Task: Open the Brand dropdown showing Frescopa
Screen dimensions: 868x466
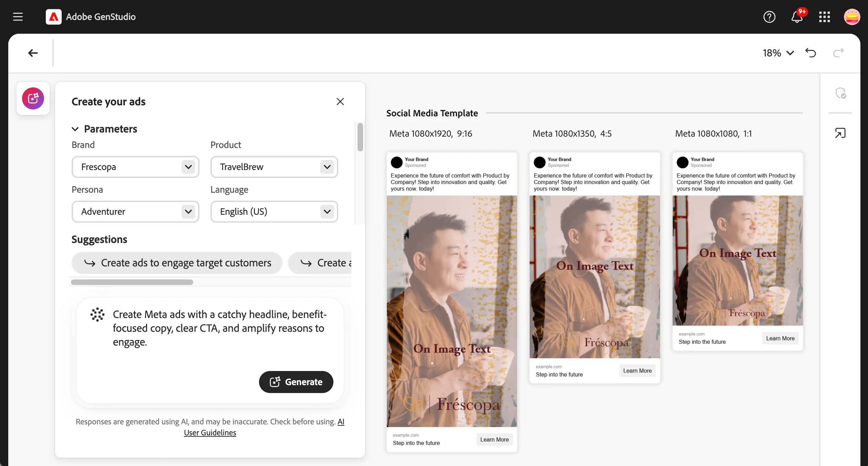Action: tap(135, 167)
